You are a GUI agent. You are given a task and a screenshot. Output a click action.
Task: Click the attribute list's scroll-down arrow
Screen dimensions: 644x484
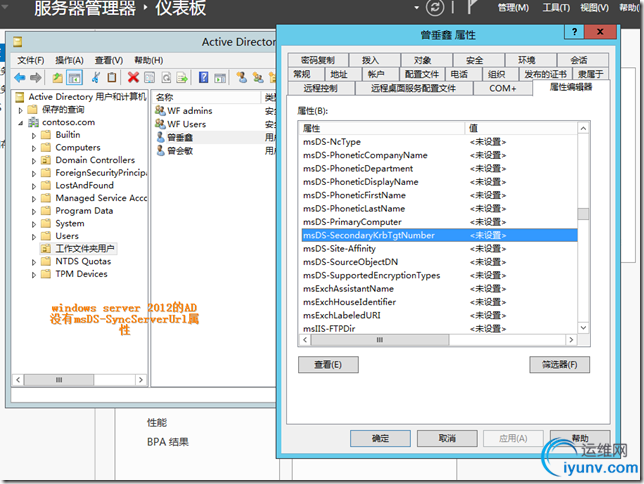(583, 327)
